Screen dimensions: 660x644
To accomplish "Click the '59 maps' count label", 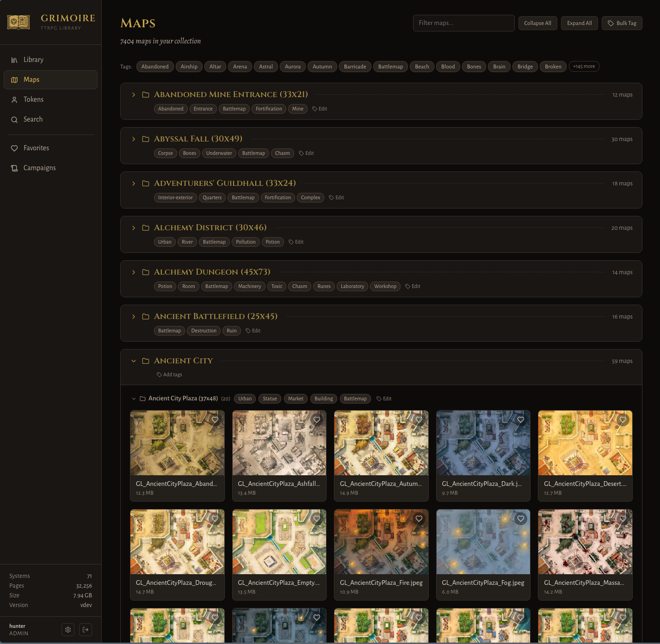I will click(622, 361).
